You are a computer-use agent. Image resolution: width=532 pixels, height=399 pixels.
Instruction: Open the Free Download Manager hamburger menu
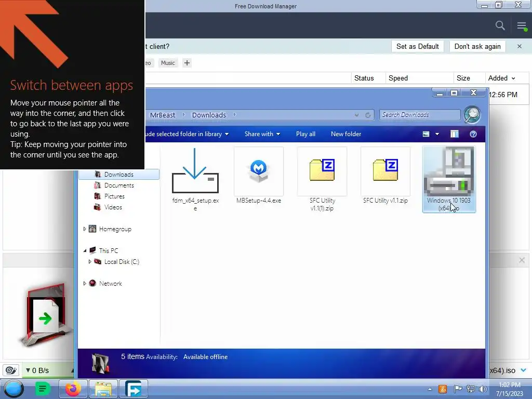click(x=522, y=26)
